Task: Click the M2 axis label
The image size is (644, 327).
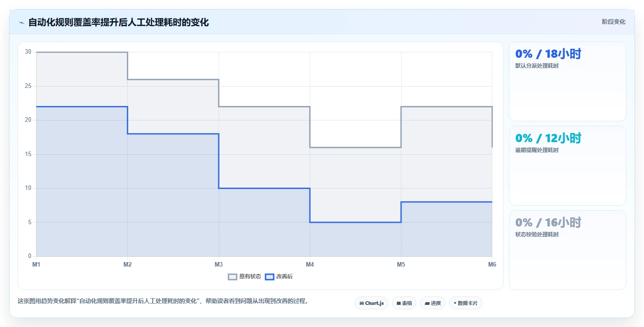Action: click(x=127, y=265)
